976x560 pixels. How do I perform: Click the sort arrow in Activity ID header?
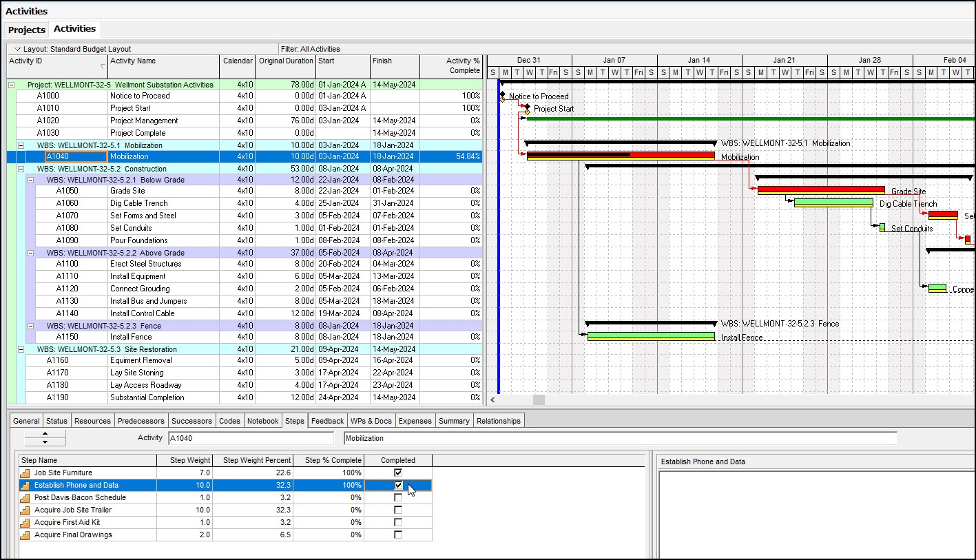103,67
